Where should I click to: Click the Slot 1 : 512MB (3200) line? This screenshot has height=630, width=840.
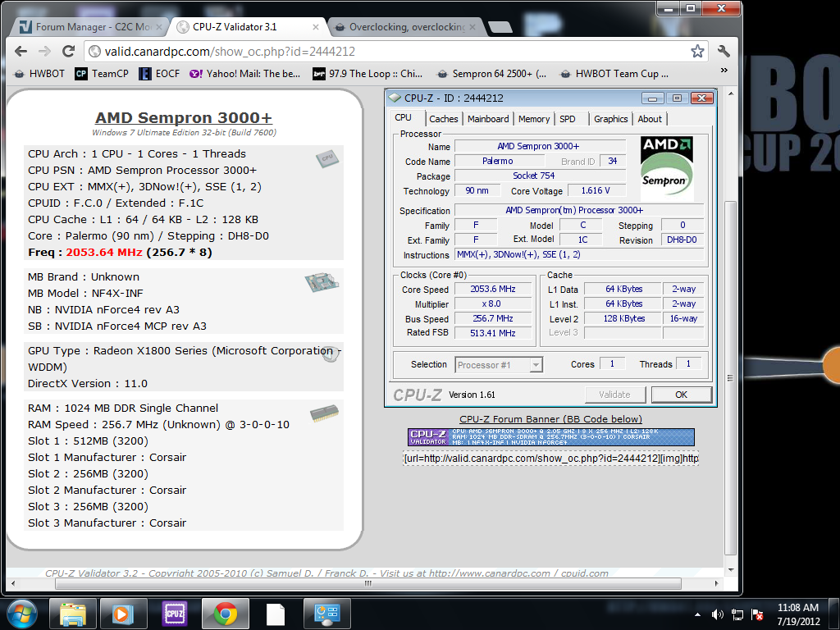pyautogui.click(x=89, y=441)
